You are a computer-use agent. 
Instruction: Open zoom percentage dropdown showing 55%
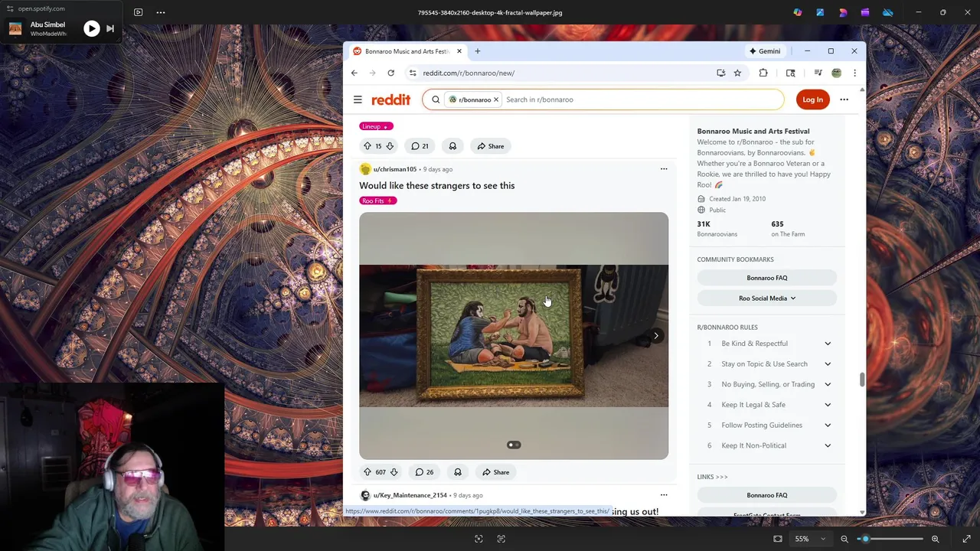coord(809,539)
